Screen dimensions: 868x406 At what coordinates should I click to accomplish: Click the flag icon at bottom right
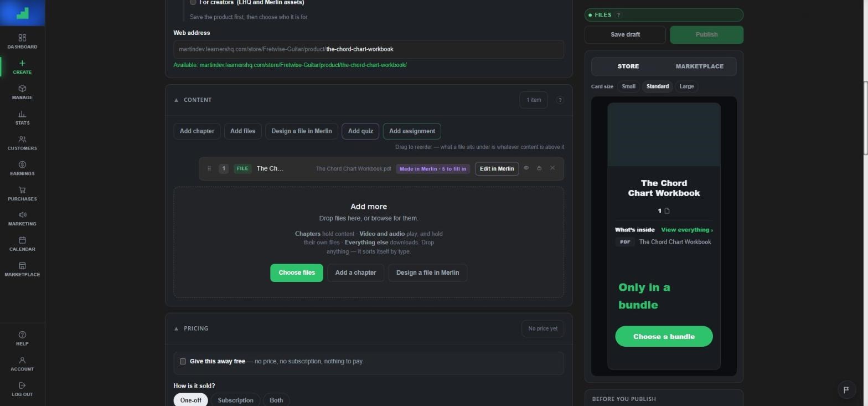click(x=846, y=389)
